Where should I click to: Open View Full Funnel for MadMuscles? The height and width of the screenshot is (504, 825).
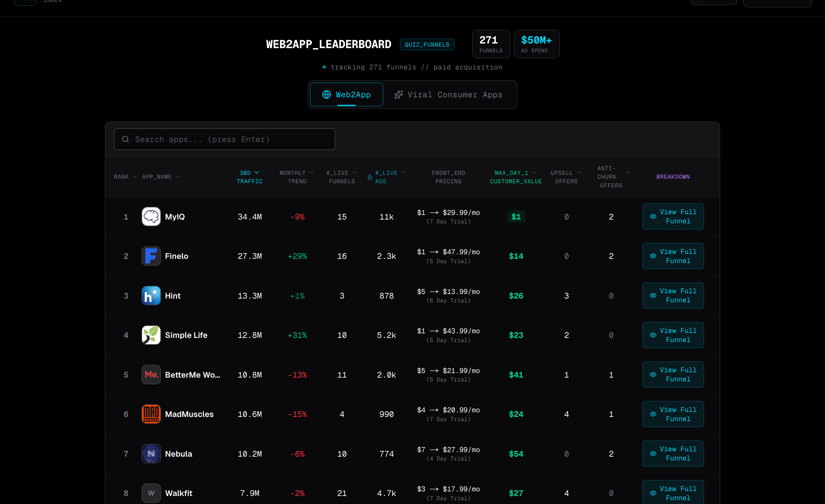click(x=673, y=414)
